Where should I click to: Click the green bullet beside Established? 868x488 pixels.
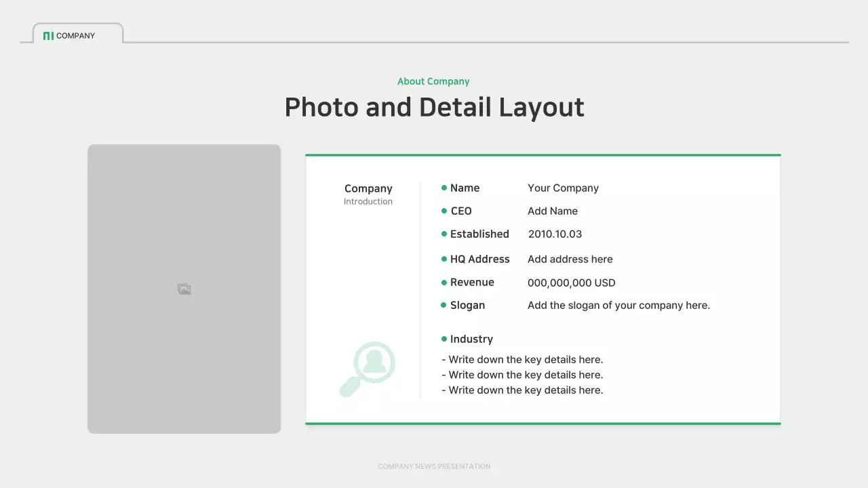pos(443,234)
